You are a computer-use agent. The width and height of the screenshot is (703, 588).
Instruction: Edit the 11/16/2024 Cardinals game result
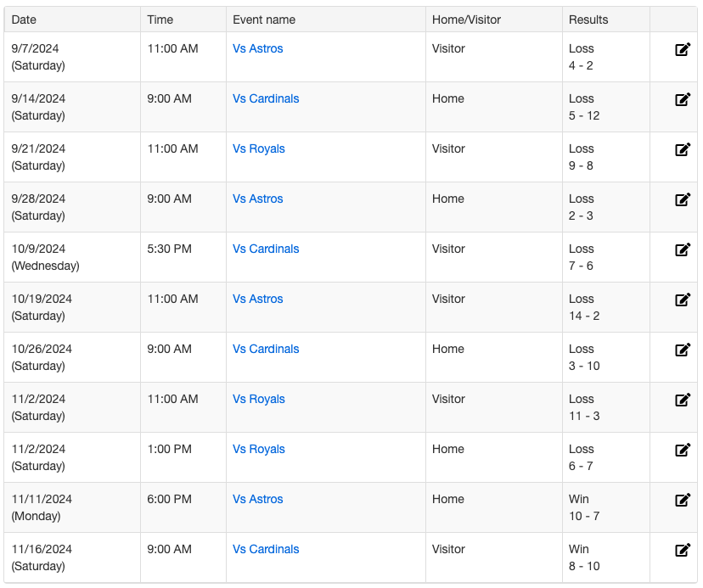682,550
